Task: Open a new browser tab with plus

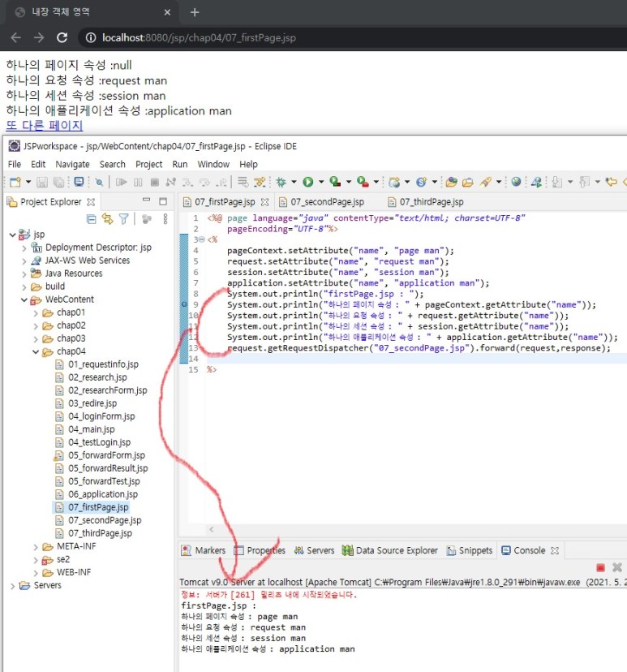Action: (195, 12)
